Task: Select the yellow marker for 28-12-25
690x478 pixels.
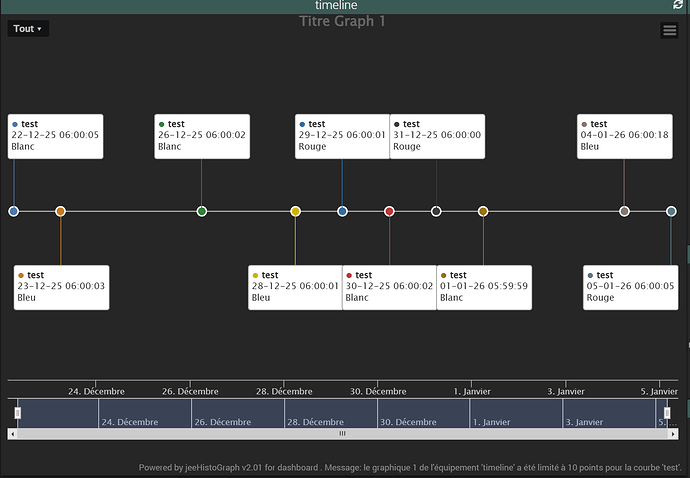Action: click(296, 211)
